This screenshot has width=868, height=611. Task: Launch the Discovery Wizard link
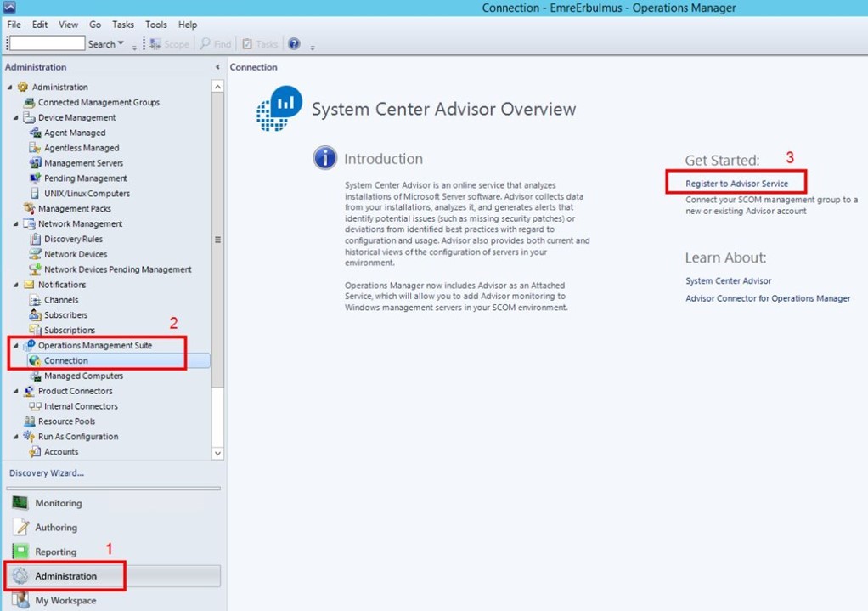(x=47, y=473)
